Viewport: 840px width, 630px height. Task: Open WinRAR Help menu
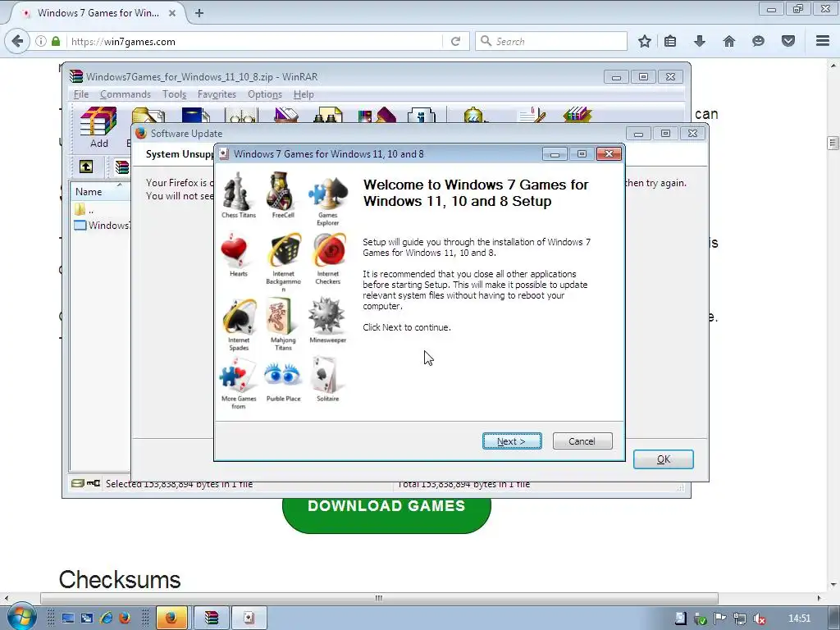(x=304, y=94)
